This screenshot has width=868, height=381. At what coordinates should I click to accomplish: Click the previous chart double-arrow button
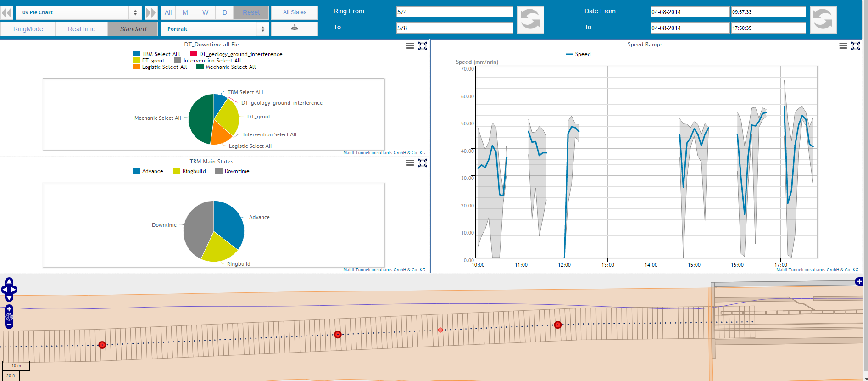coord(6,12)
